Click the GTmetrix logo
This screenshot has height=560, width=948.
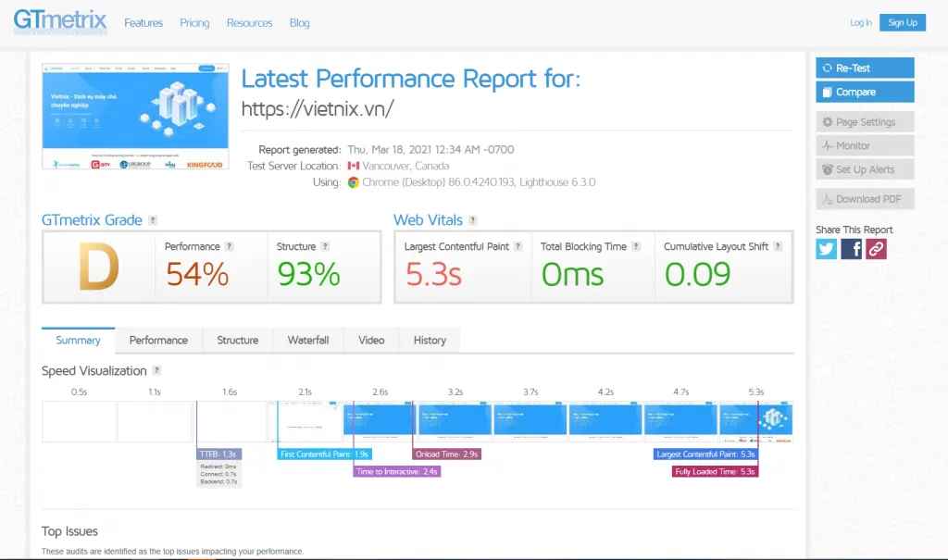point(60,21)
